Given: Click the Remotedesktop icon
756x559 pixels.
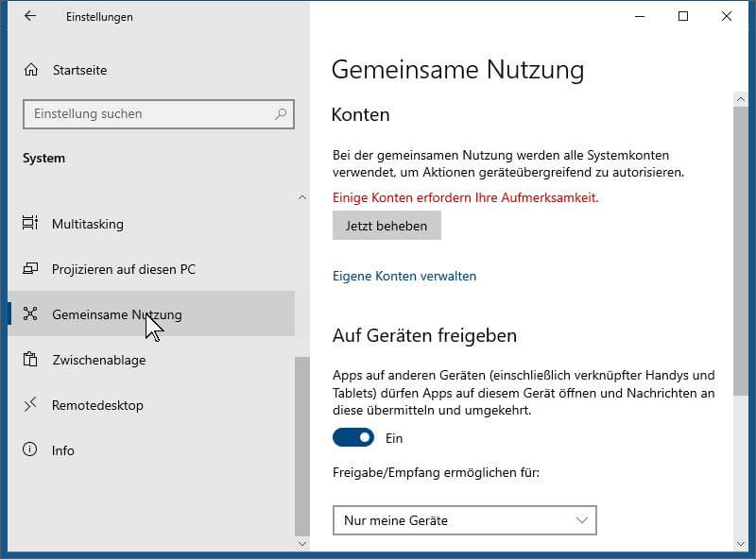Looking at the screenshot, I should [x=30, y=405].
